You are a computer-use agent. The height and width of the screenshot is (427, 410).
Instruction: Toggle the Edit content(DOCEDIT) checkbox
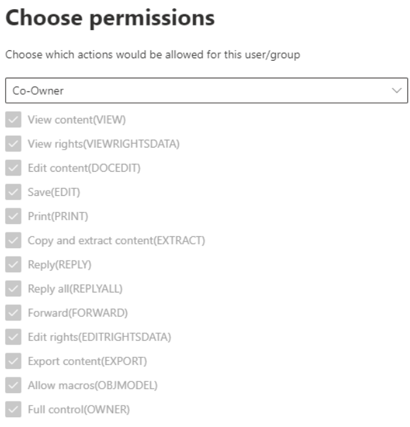tap(13, 168)
